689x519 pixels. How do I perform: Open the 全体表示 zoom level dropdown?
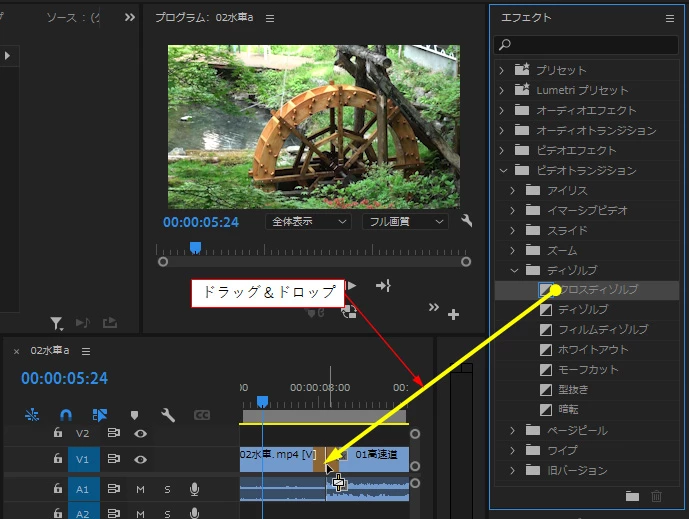click(308, 221)
